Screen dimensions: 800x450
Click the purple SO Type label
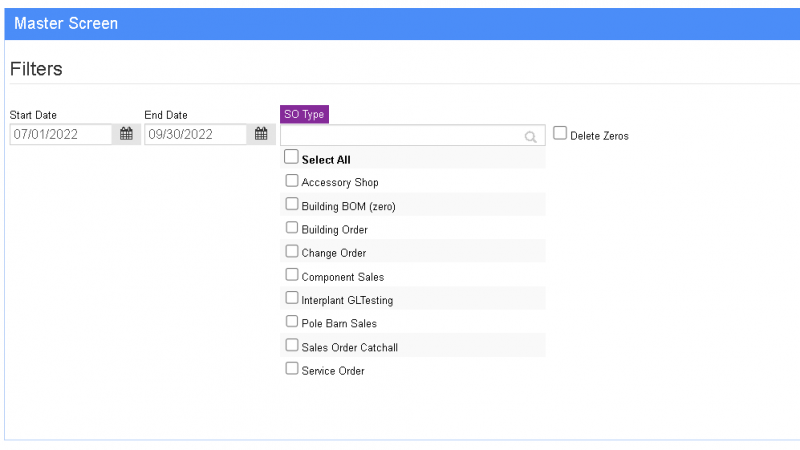[304, 114]
